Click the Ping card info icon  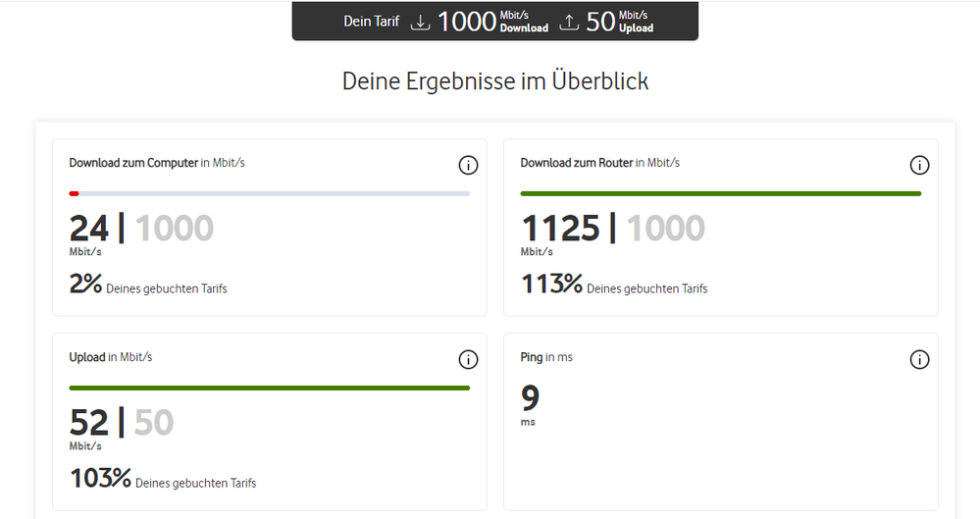point(919,360)
